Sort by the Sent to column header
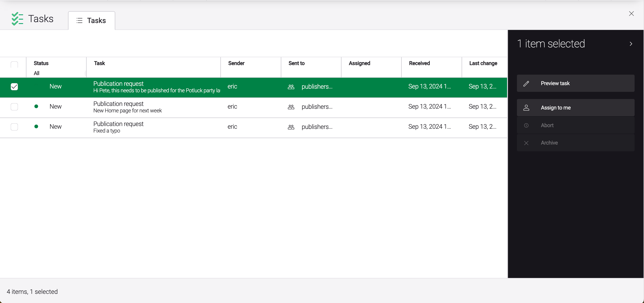The image size is (644, 303). coord(296,63)
